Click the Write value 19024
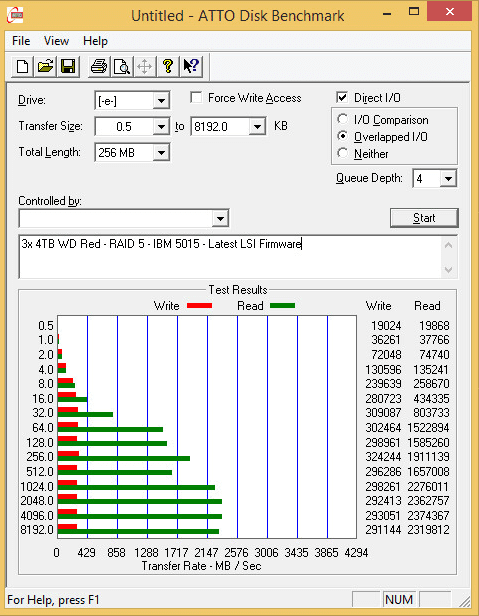 [x=386, y=326]
